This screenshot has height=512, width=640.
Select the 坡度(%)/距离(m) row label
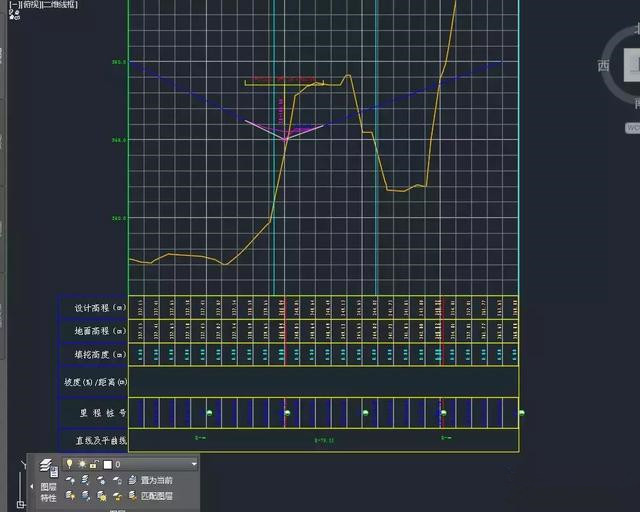(x=96, y=382)
